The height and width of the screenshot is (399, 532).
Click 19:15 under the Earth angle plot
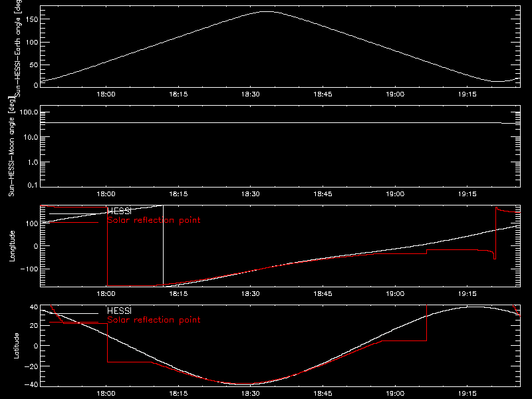[467, 94]
